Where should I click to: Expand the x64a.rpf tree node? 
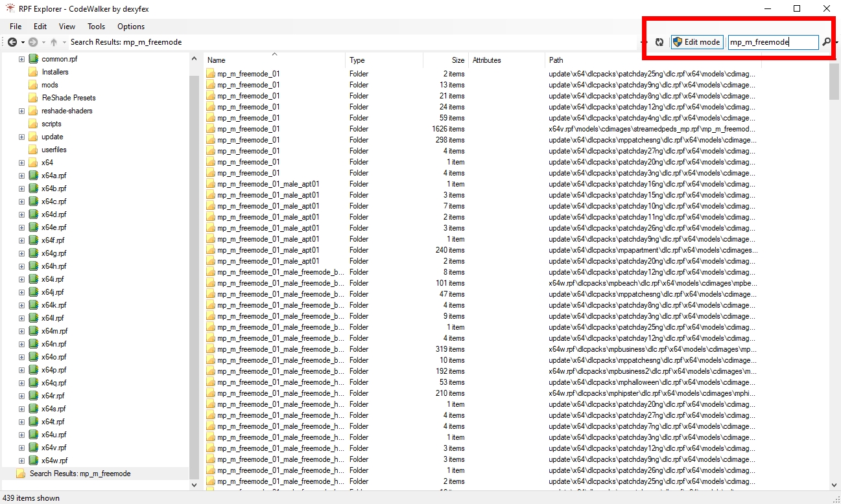click(21, 176)
